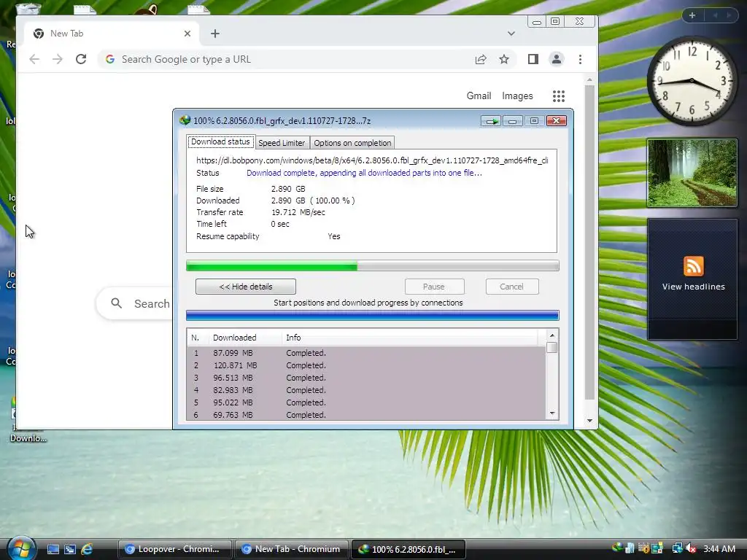Viewport: 747px width, 560px height.
Task: Click the sidebar add gadget plus button
Action: [692, 15]
